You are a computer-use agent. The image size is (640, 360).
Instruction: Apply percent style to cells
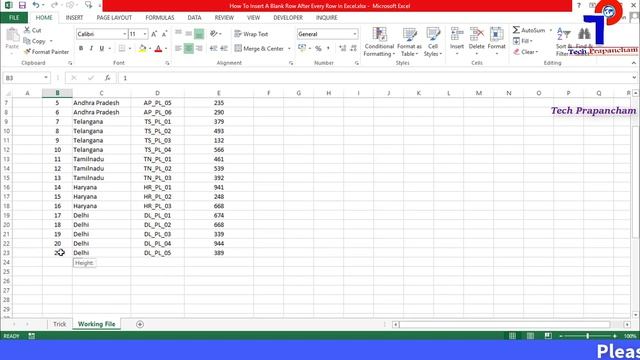point(318,49)
